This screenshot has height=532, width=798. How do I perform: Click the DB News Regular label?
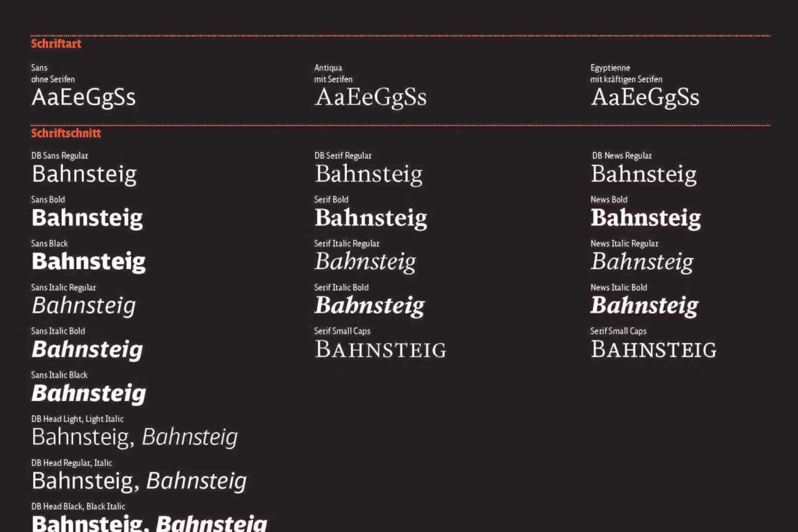(622, 156)
